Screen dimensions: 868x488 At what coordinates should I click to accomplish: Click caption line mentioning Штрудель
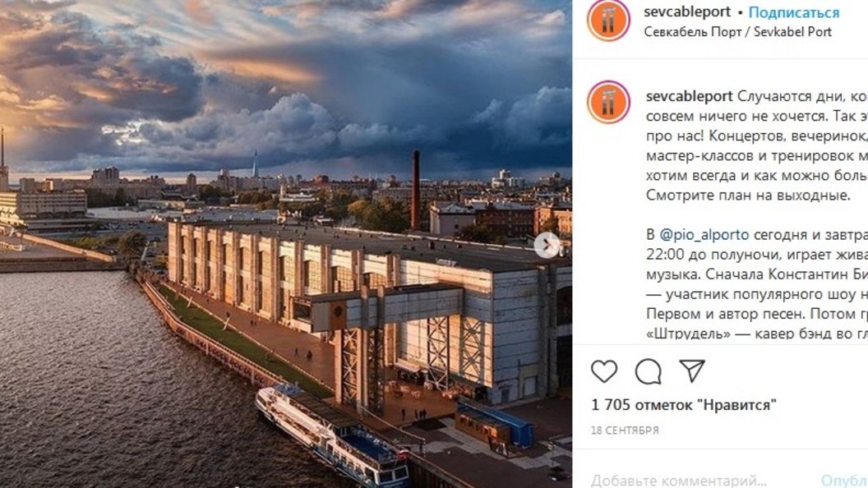tap(757, 334)
